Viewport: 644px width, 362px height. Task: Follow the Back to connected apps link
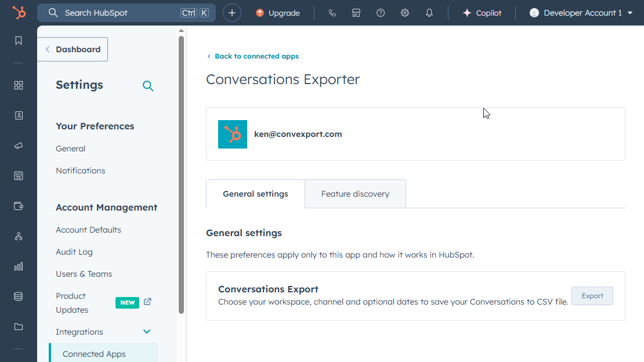pos(253,56)
